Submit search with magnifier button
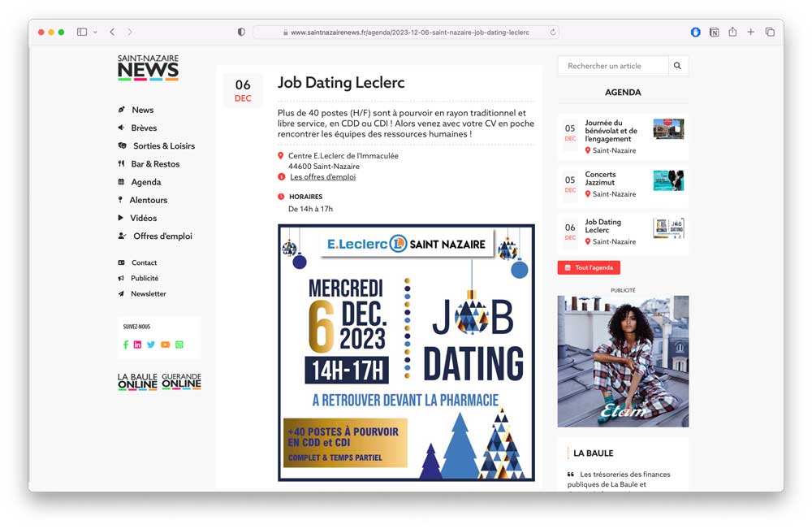This screenshot has width=812, height=529. [x=677, y=66]
